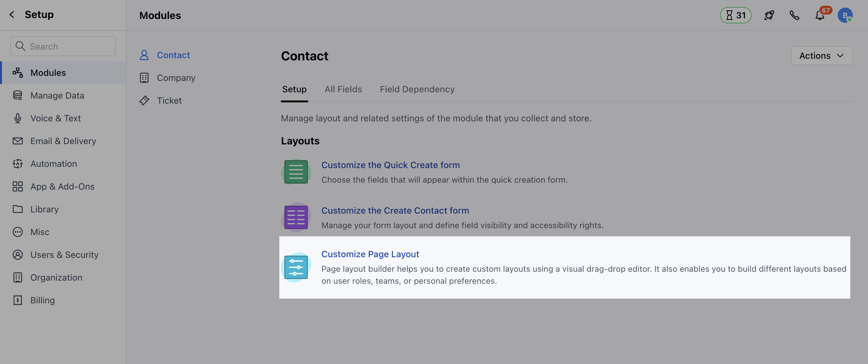868x364 pixels.
Task: Select the App & Add-Ons icon
Action: 17,186
